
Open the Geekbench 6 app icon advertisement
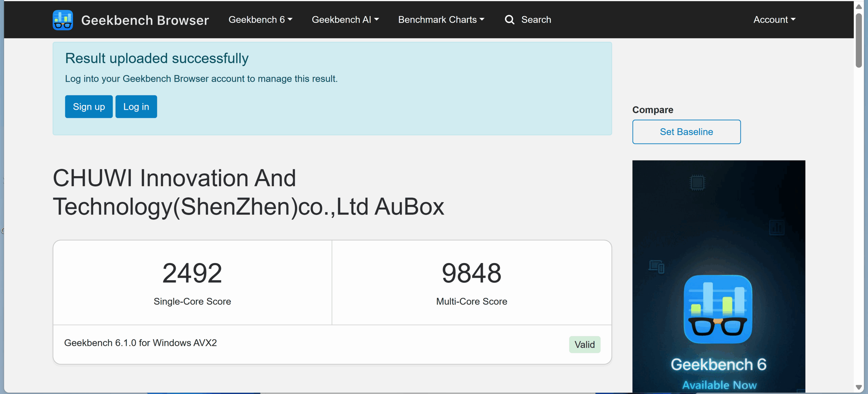(x=718, y=309)
